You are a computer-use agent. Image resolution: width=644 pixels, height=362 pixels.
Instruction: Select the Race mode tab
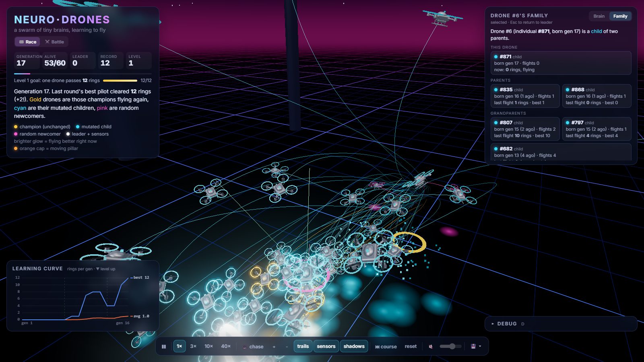point(27,42)
